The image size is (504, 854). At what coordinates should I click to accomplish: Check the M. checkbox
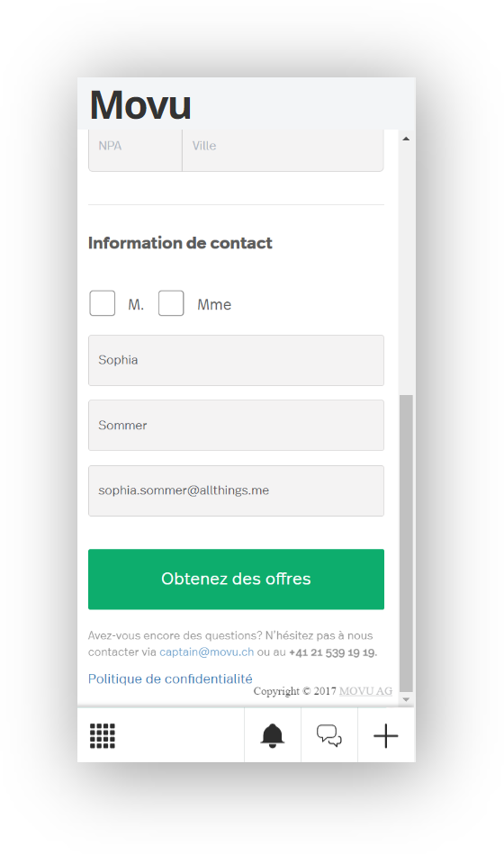tap(103, 303)
